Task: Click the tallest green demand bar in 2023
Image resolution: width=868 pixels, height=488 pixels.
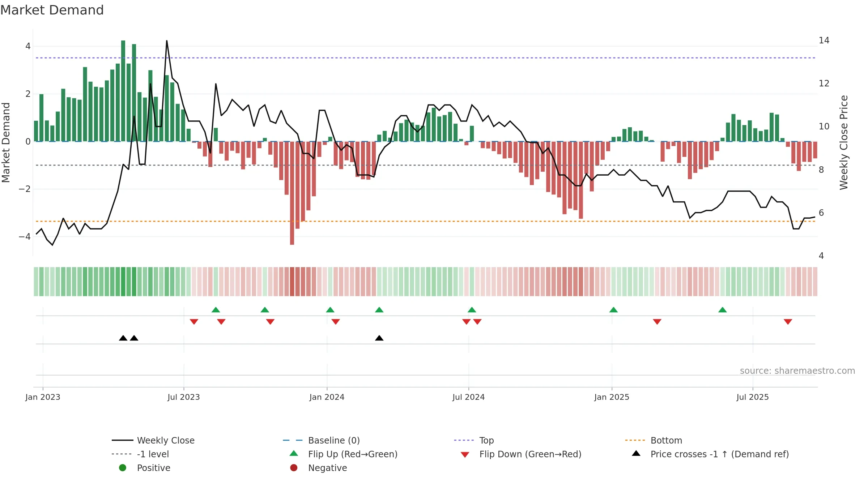Action: (123, 91)
